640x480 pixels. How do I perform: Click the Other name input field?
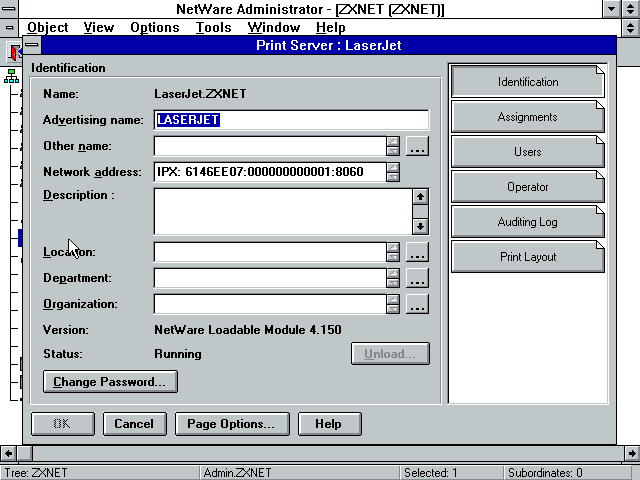point(270,146)
